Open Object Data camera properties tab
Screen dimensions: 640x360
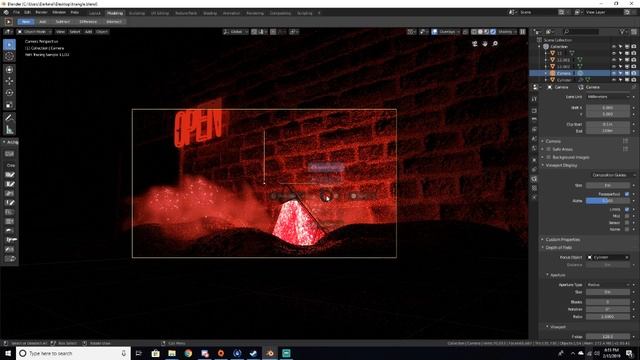click(534, 179)
